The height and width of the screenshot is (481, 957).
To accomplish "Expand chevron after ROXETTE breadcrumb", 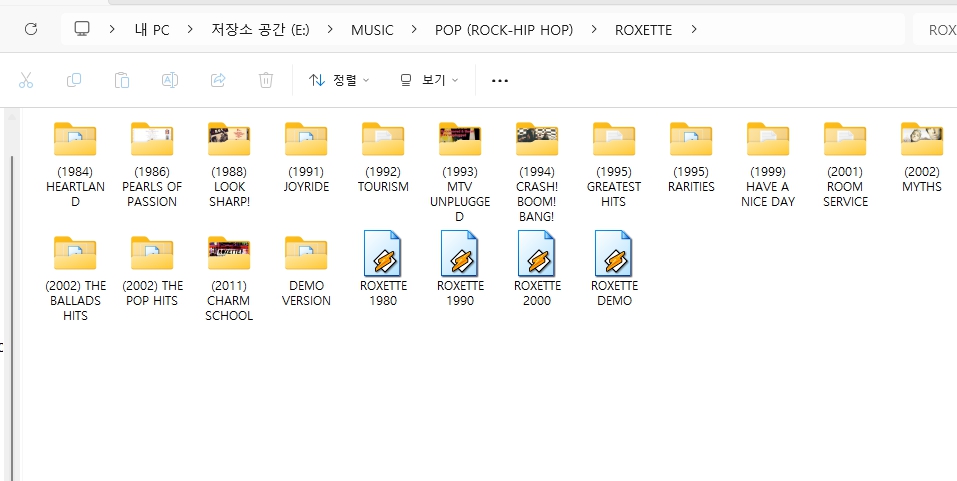I will (x=693, y=29).
